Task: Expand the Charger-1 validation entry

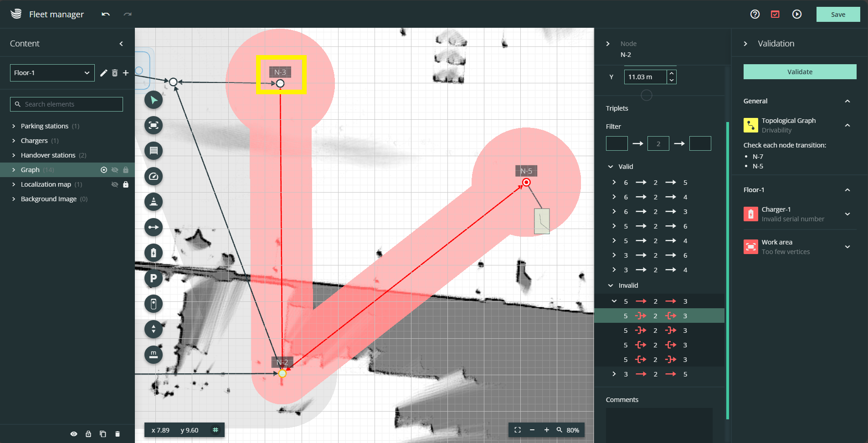Action: (847, 214)
